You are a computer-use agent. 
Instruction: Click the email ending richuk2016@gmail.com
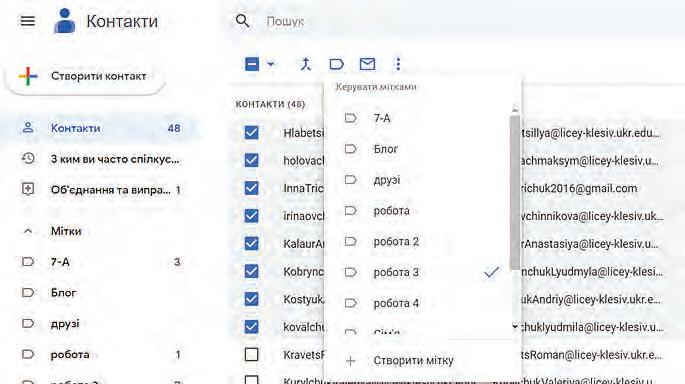579,188
